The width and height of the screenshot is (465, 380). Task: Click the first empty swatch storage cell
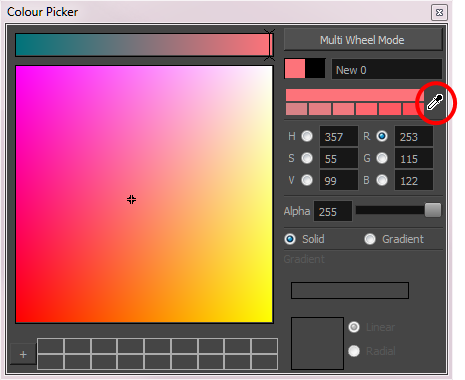coord(50,346)
